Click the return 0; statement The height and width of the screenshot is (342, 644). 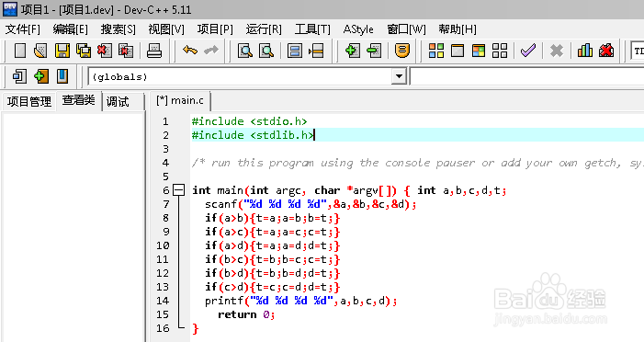pyautogui.click(x=246, y=314)
